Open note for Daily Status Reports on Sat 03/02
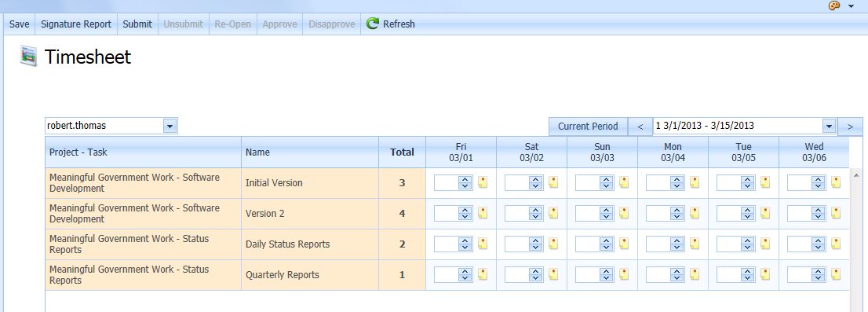 click(553, 244)
